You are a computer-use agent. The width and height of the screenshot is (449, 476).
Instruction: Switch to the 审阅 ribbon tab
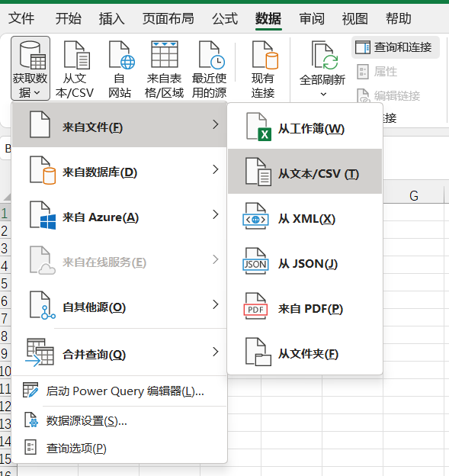[312, 19]
